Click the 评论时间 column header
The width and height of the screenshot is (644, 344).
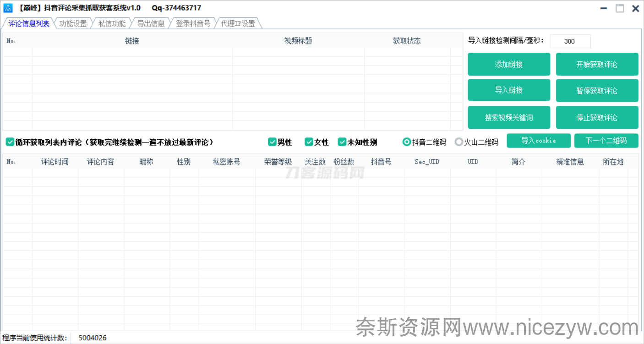[x=55, y=162]
